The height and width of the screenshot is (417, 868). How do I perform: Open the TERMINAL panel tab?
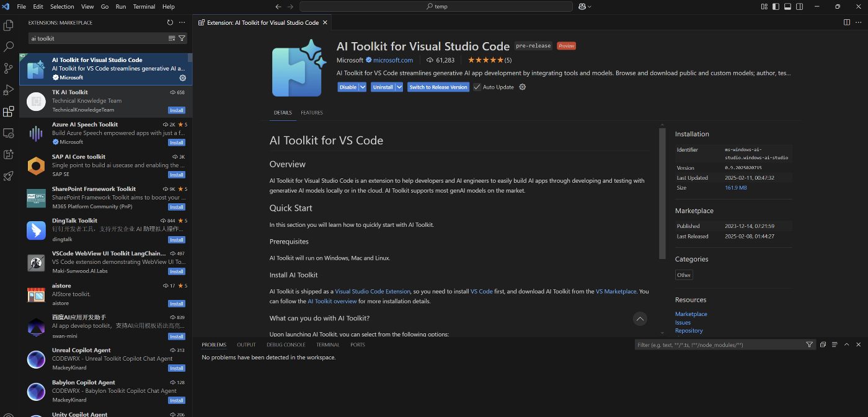click(327, 345)
